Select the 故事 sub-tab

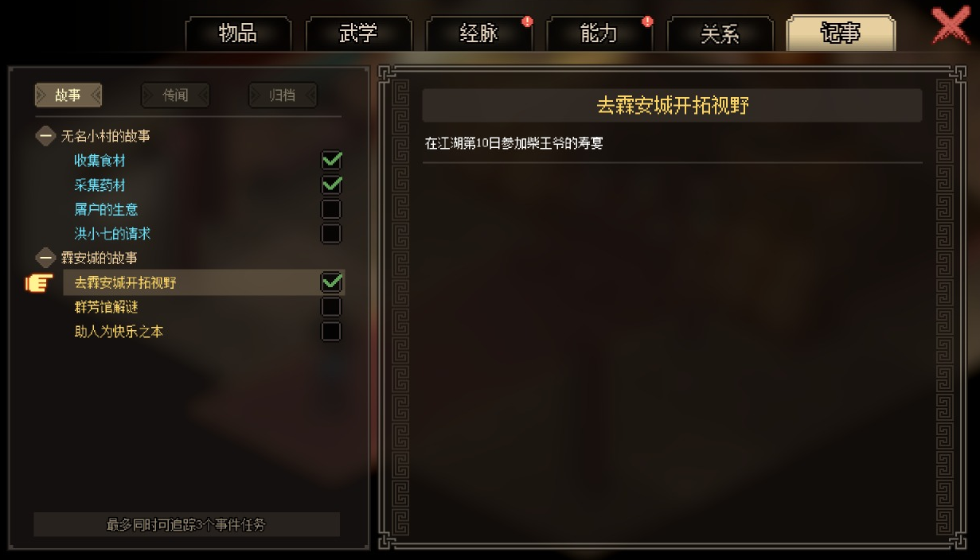(x=68, y=95)
